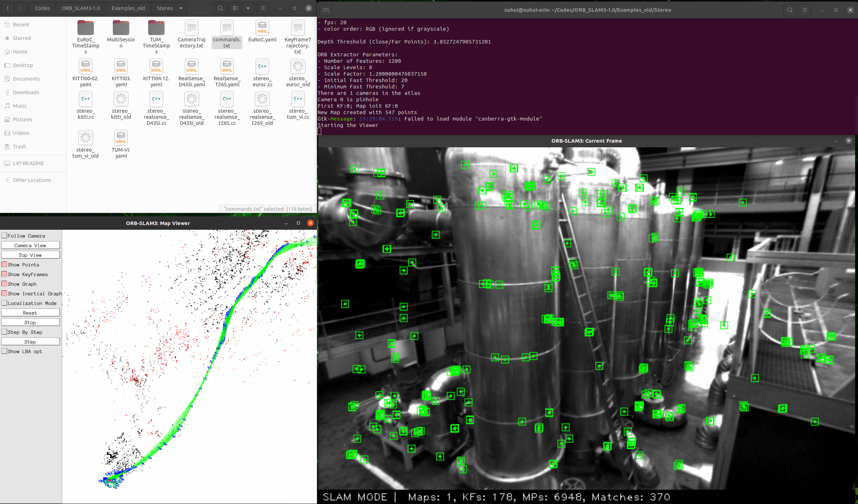Click the Show Points pink indicator
The width and height of the screenshot is (858, 504).
click(x=5, y=264)
